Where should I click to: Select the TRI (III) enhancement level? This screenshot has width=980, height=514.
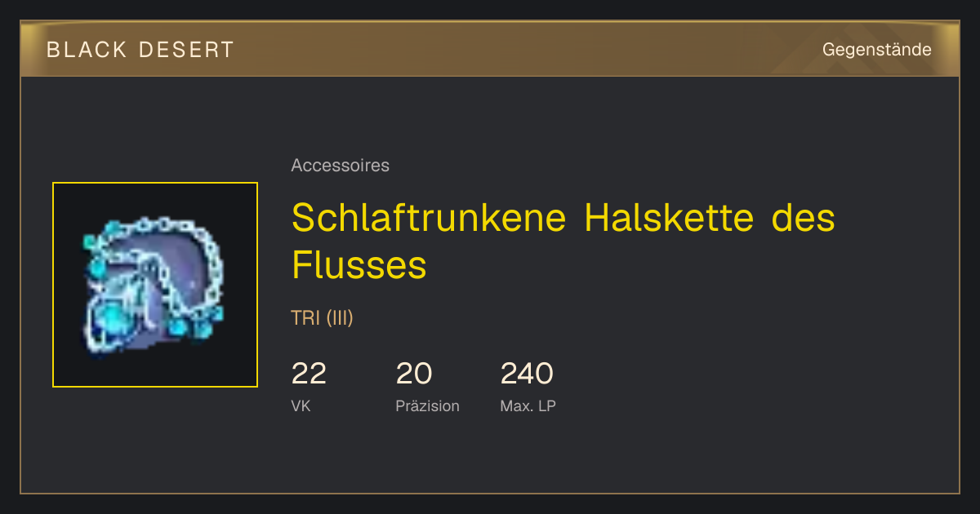tap(322, 318)
